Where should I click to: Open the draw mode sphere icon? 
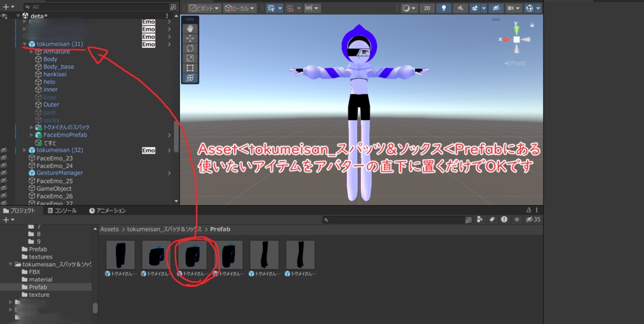coord(406,8)
